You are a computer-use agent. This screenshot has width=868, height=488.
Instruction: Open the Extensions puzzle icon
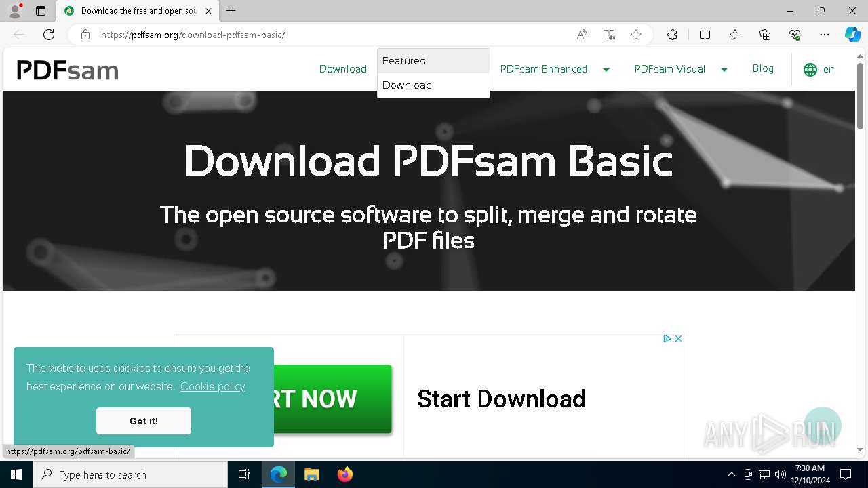pyautogui.click(x=672, y=35)
